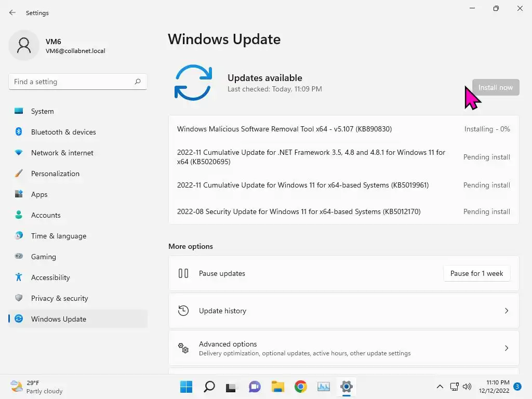Show hidden tray icons chevron
The image size is (532, 399).
click(x=440, y=387)
